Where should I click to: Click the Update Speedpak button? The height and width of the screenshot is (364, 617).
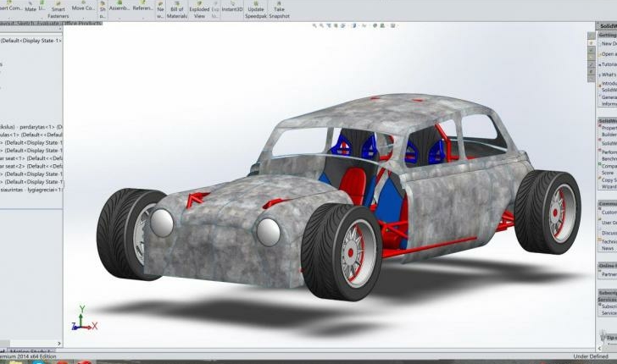point(256,10)
